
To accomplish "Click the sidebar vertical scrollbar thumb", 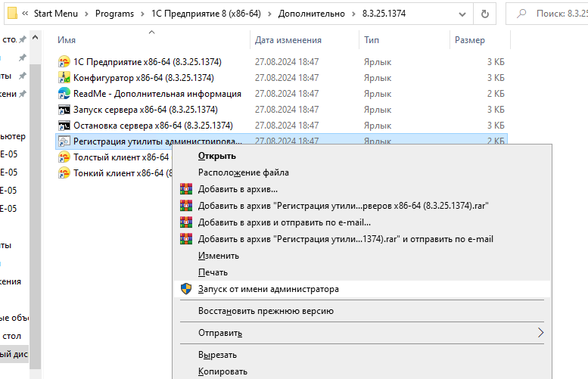I will pyautogui.click(x=35, y=216).
